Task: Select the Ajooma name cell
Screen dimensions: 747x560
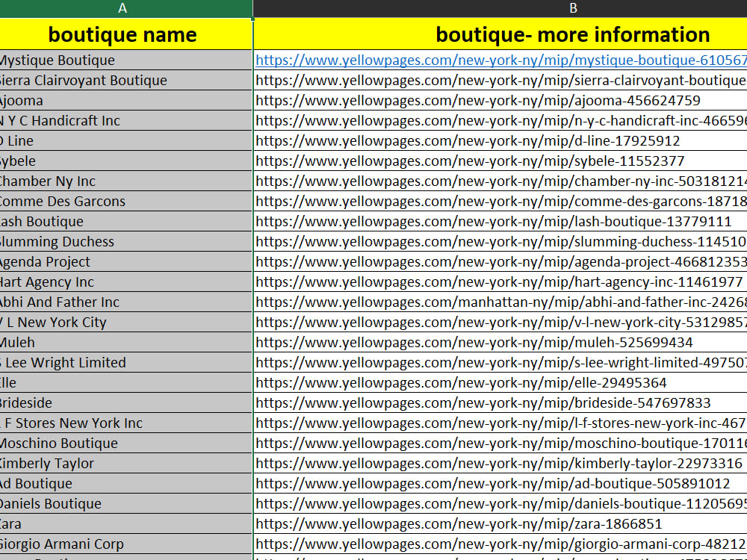Action: [x=125, y=101]
